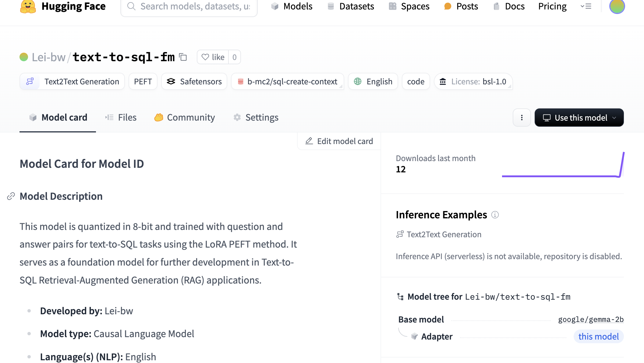The image size is (644, 363).
Task: Open the three-dot more options menu
Action: [x=522, y=118]
